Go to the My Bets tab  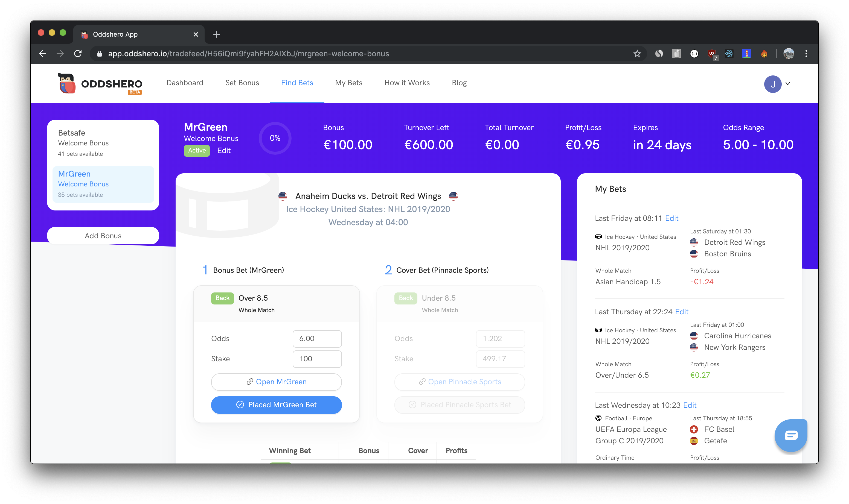tap(348, 83)
